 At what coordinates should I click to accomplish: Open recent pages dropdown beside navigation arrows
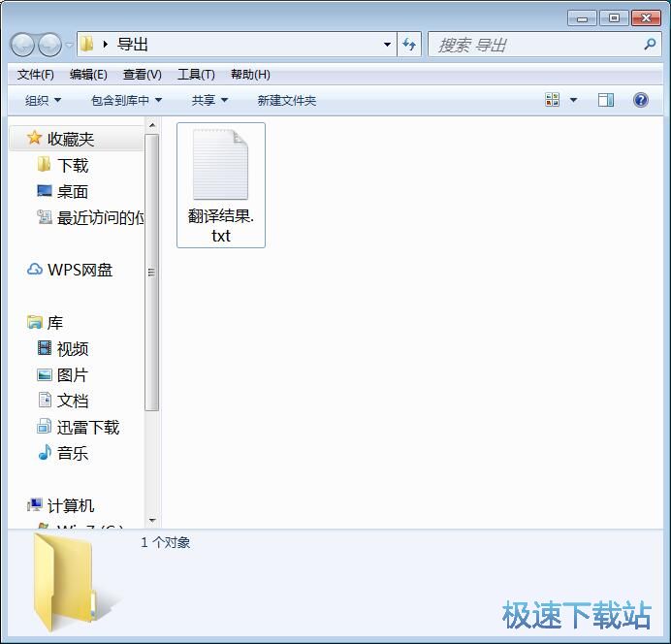tap(69, 45)
